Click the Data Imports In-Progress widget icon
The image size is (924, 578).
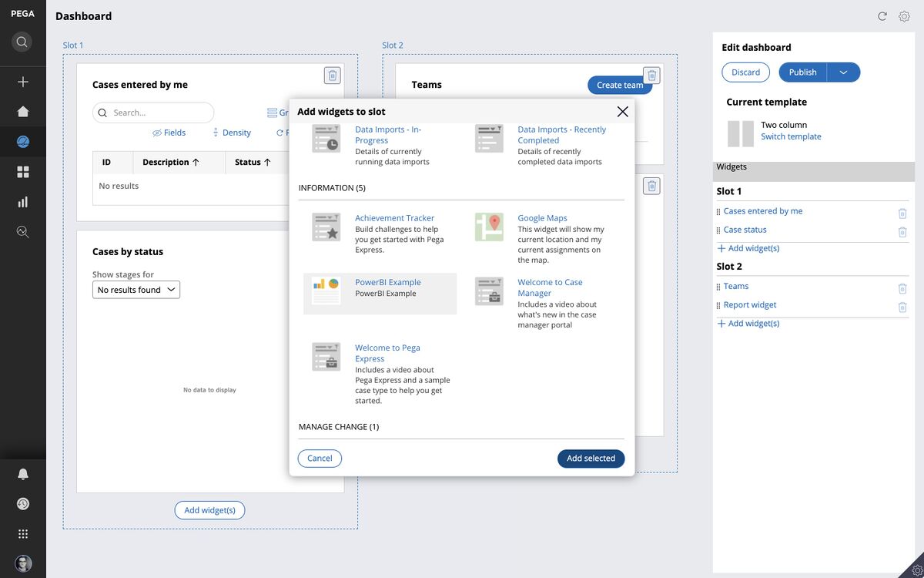(326, 139)
